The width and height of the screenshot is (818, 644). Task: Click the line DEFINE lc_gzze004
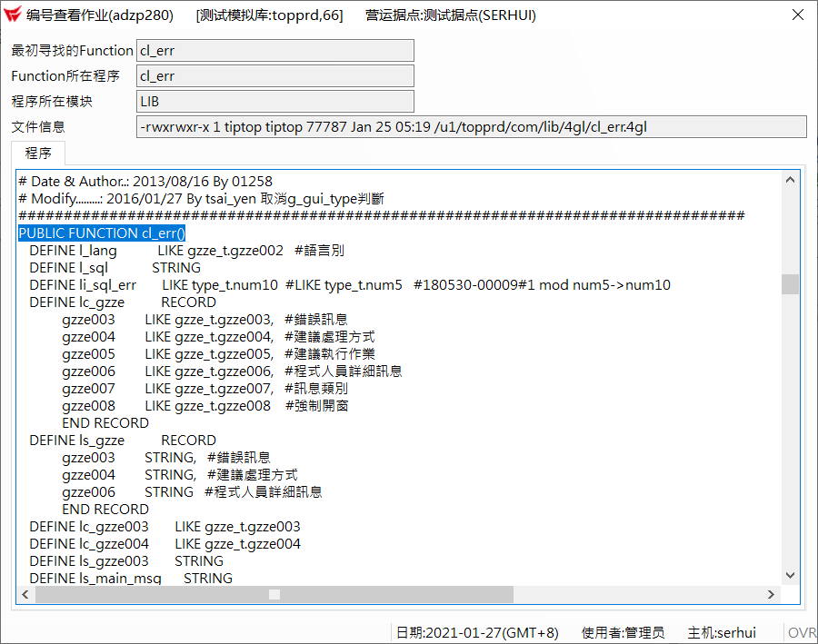click(165, 544)
